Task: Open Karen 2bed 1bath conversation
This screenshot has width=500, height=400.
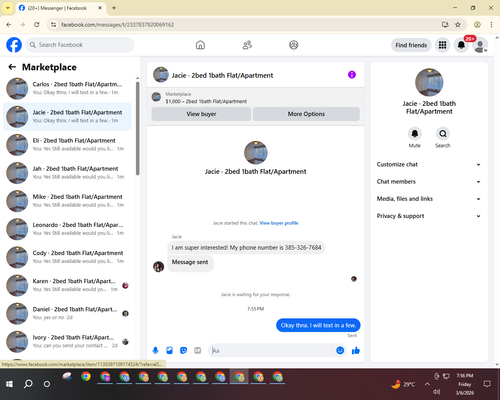Action: (67, 285)
